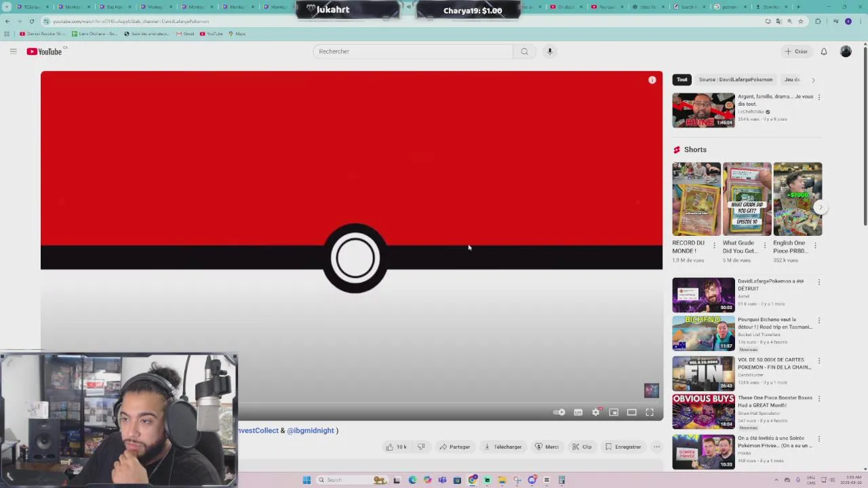Open Microsoft Teams from the taskbar

point(442,480)
